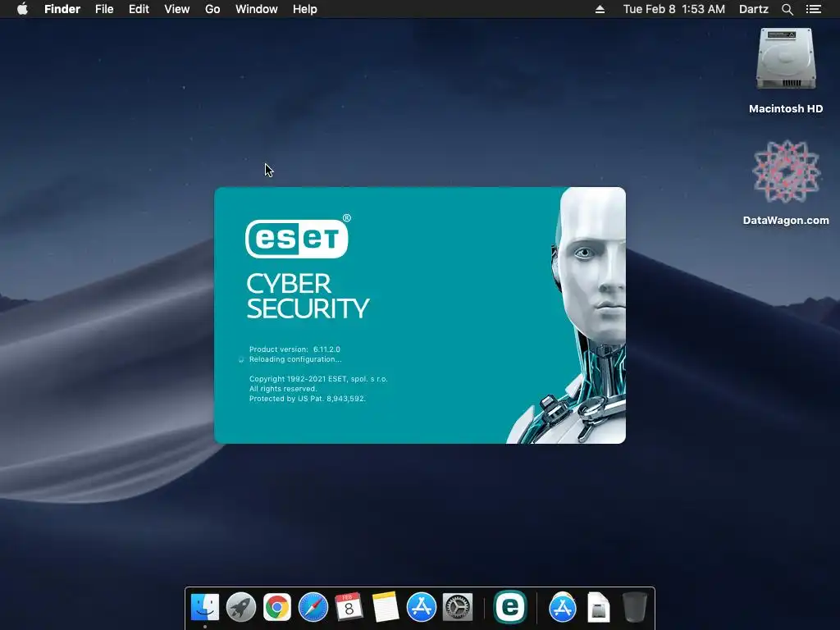
Task: Open the Trash in the dock
Action: [635, 607]
